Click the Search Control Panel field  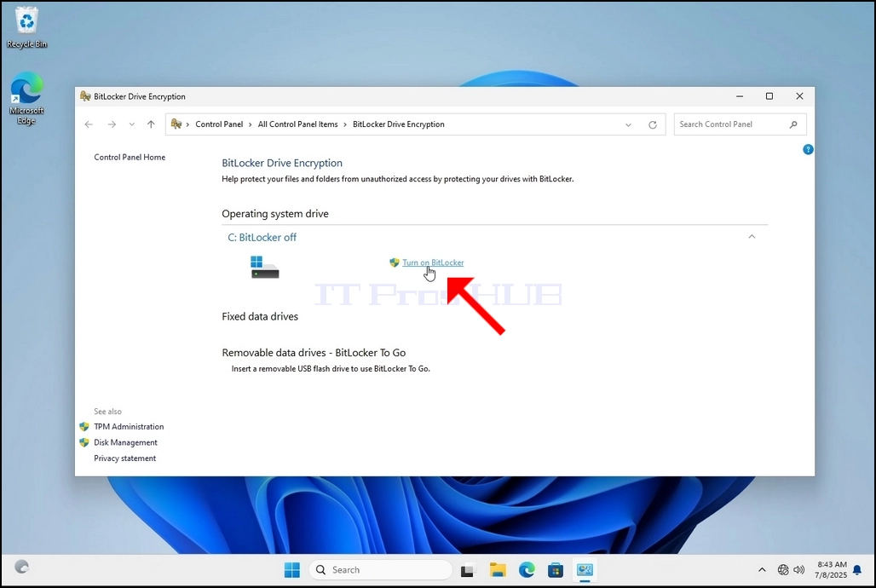tap(741, 124)
